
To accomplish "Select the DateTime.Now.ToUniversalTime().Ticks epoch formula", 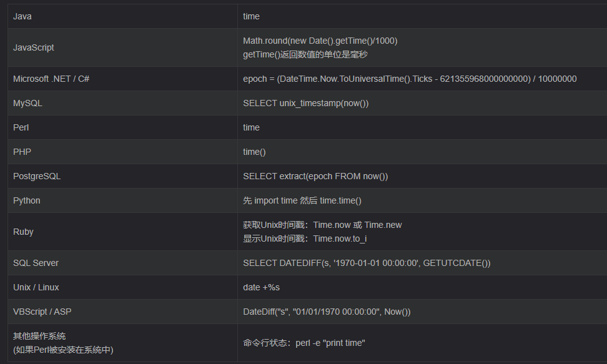I will pyautogui.click(x=410, y=79).
